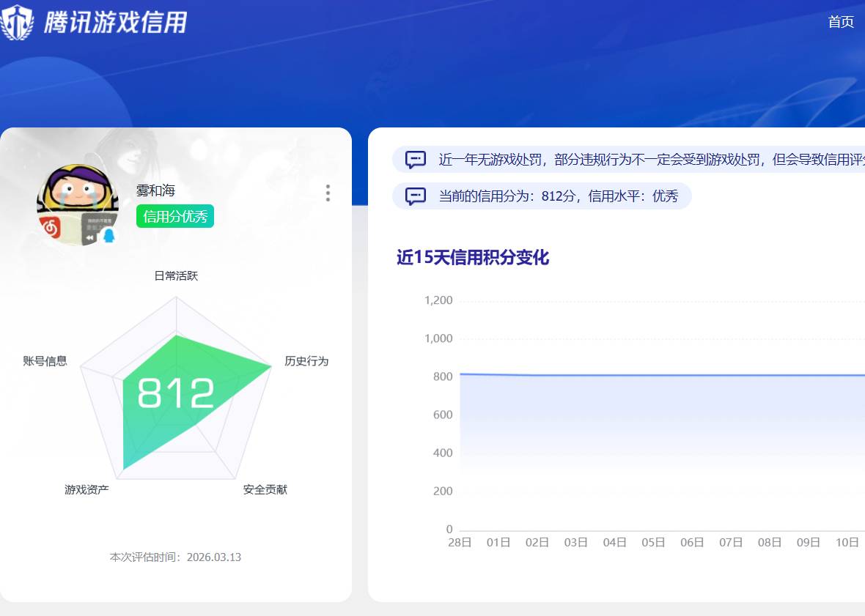
Task: Click the 历史行为 radar chart label
Action: [x=306, y=361]
